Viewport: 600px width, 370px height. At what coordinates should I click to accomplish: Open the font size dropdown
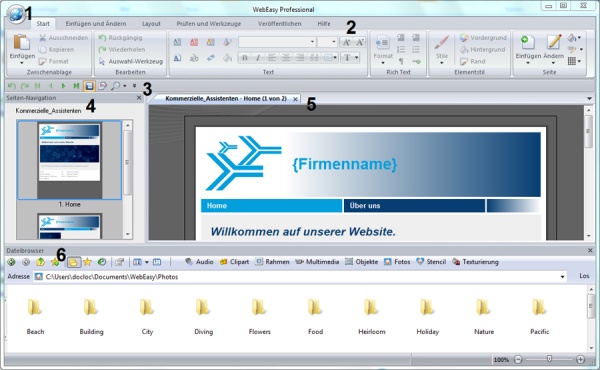click(333, 42)
